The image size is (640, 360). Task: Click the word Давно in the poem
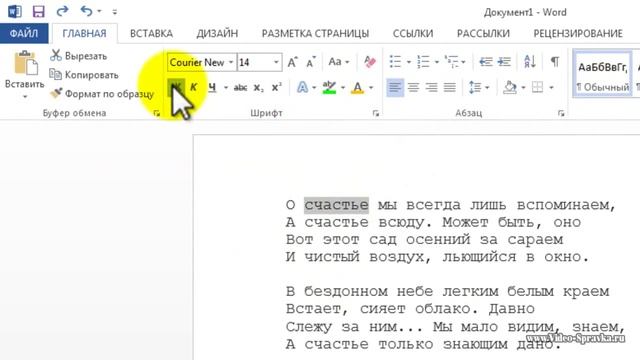tap(512, 309)
